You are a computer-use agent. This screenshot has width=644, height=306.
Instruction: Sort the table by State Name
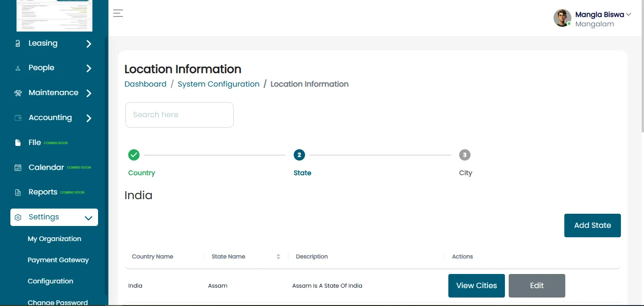(278, 257)
